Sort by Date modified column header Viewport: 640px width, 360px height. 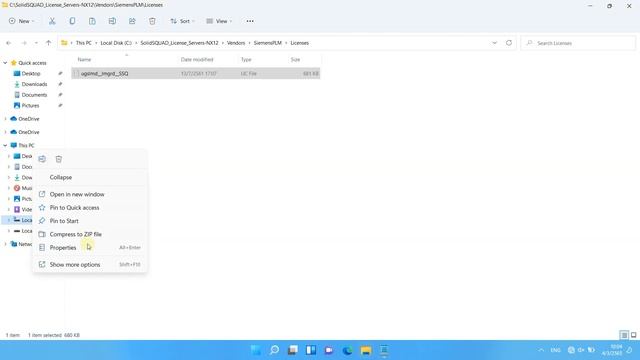tap(197, 60)
